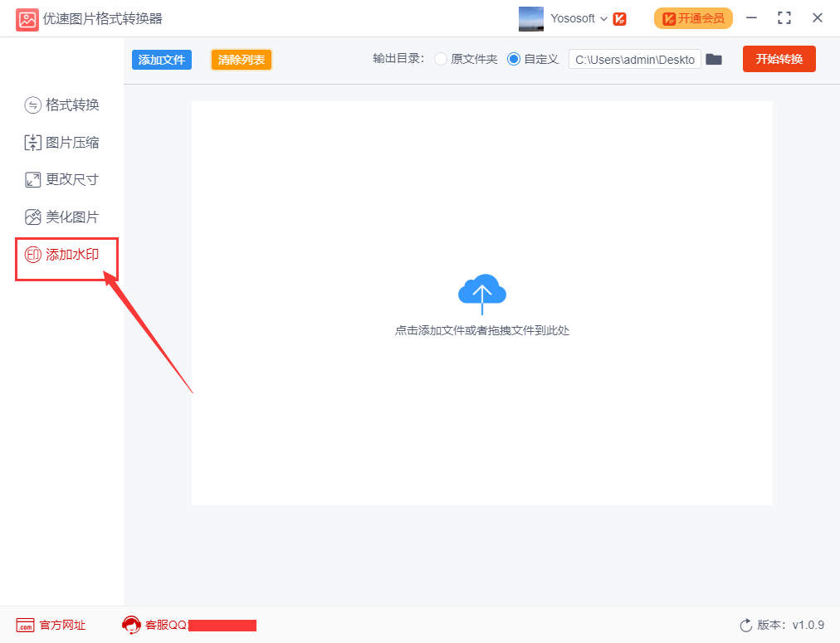Click the folder browse icon beside output path

[x=714, y=59]
